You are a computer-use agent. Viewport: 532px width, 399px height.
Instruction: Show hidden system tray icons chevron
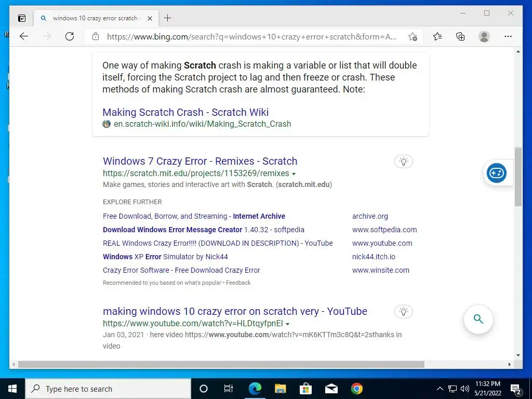point(440,389)
